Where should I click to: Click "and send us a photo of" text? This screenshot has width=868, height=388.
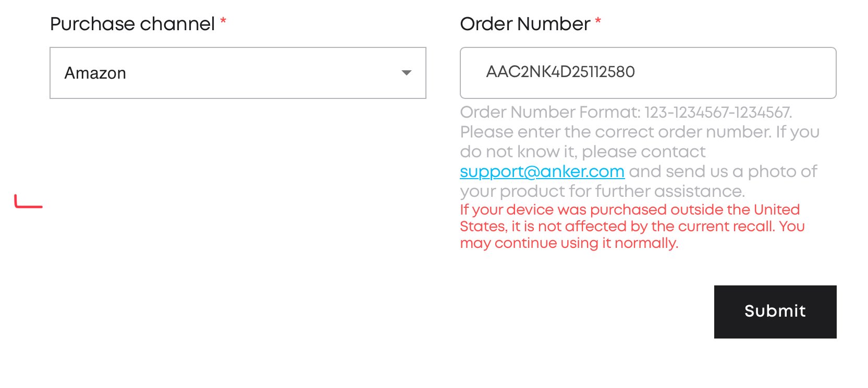coord(723,171)
